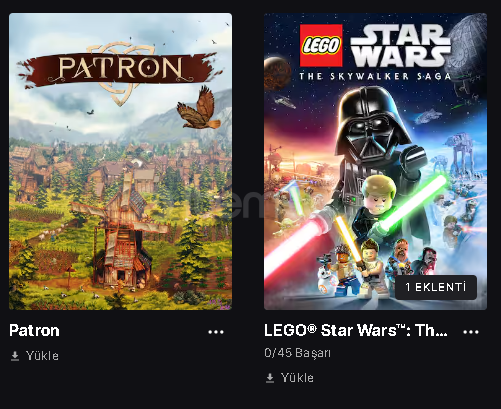Open the three-dot menu for LEGO Star Wars
501x409 pixels.
[x=471, y=332]
